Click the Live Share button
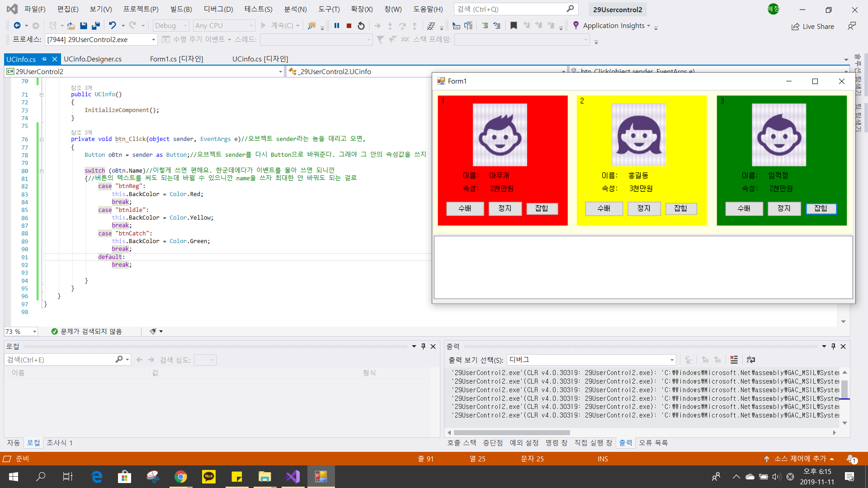The image size is (868, 488). pyautogui.click(x=813, y=26)
